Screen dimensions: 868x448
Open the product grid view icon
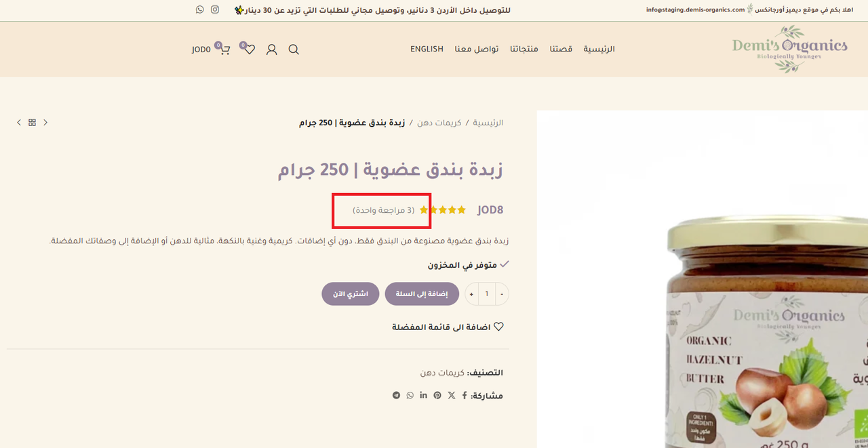point(32,123)
